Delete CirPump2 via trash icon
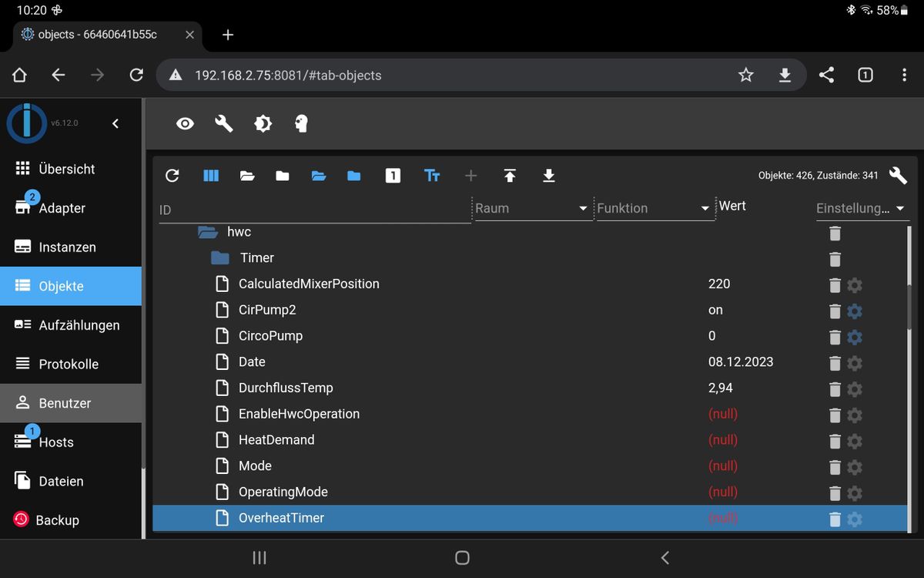Screen dimensions: 924x578 [835, 311]
